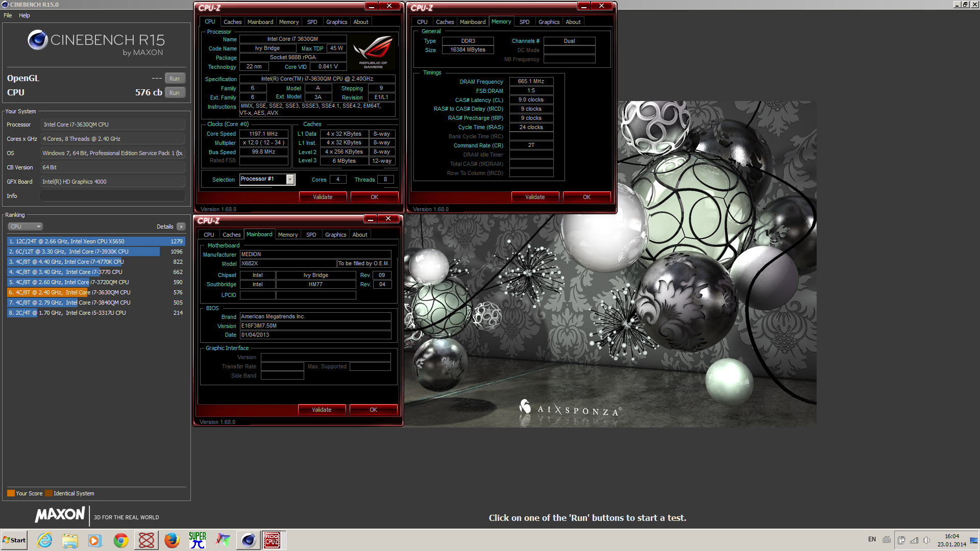This screenshot has height=551, width=980.
Task: Click the MAXON logo at bottom
Action: click(60, 515)
